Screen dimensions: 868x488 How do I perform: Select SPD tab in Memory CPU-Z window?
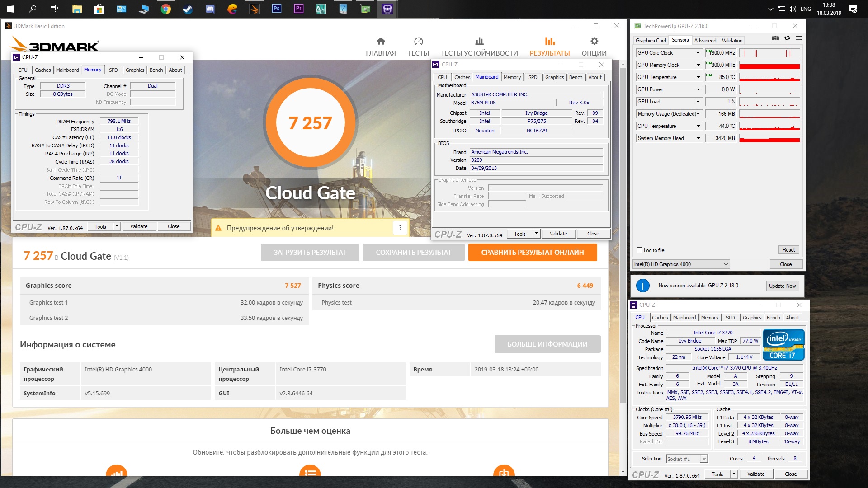point(113,70)
